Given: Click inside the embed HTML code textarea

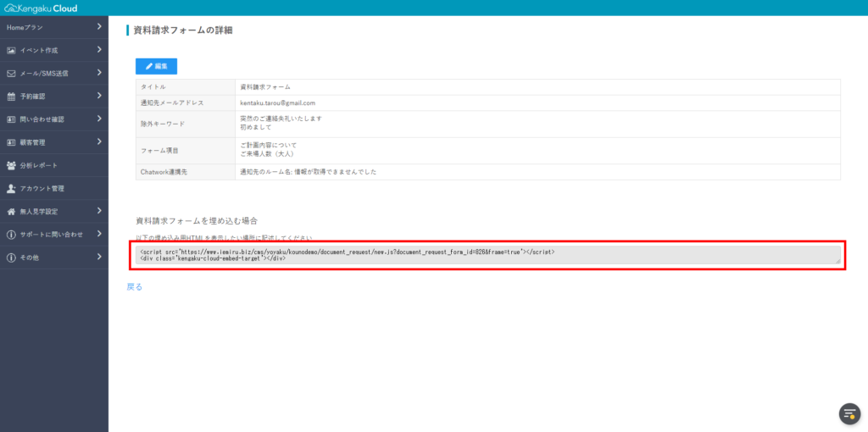Looking at the screenshot, I should tap(487, 255).
